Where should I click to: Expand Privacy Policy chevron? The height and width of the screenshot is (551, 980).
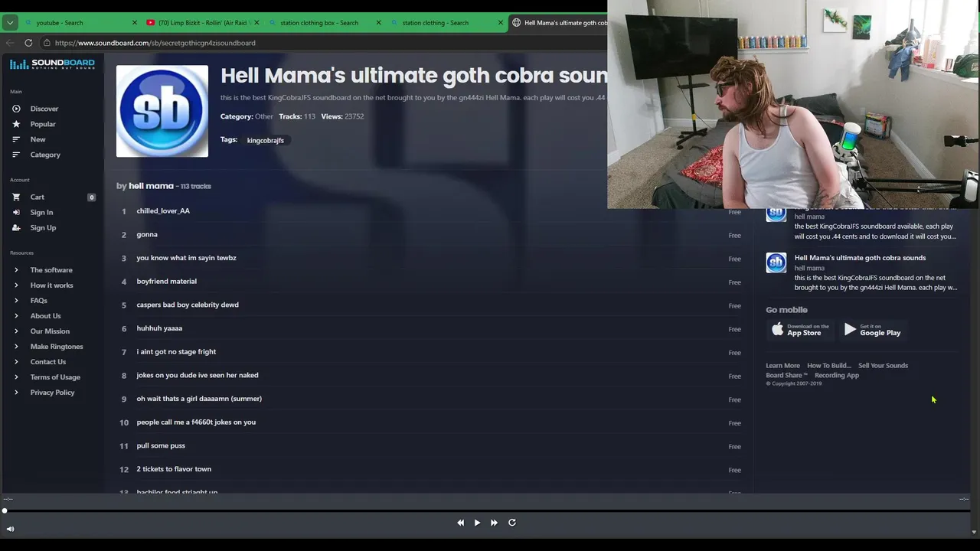[x=16, y=393]
